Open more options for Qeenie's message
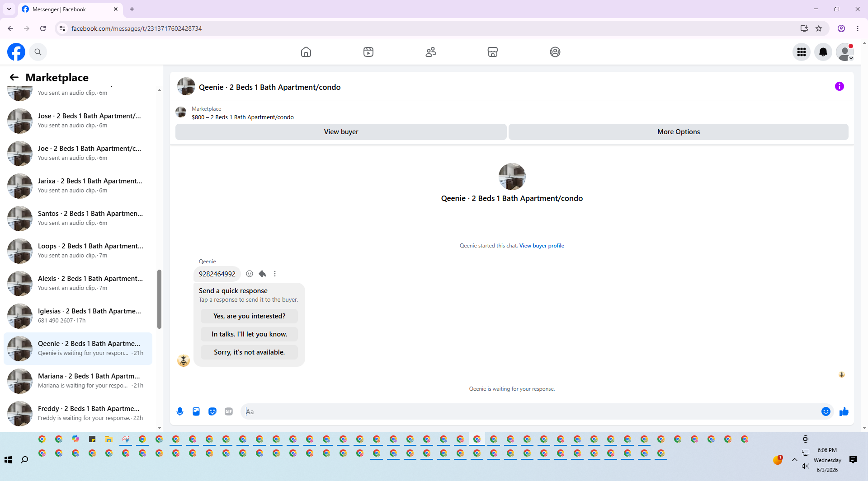This screenshot has width=868, height=481. pos(275,274)
